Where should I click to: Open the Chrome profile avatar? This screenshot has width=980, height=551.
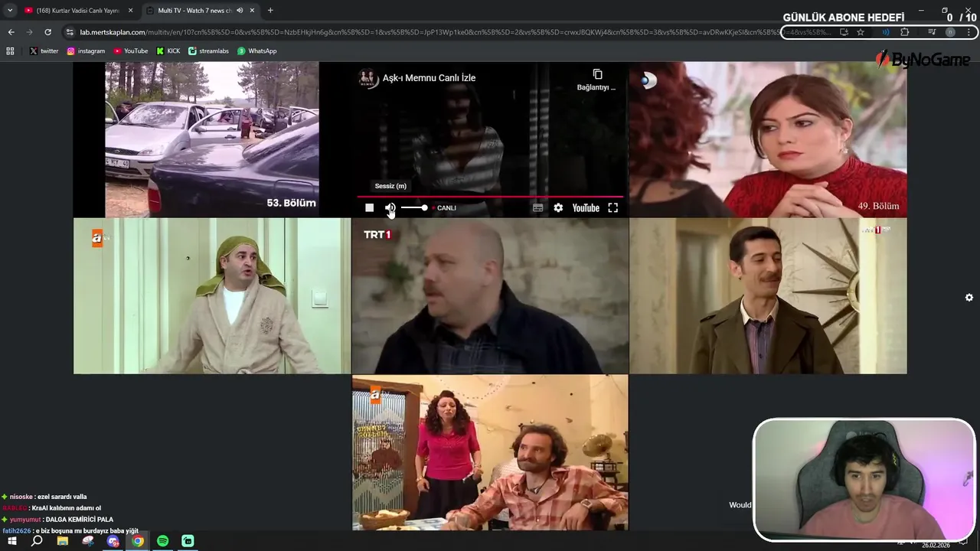pyautogui.click(x=950, y=32)
